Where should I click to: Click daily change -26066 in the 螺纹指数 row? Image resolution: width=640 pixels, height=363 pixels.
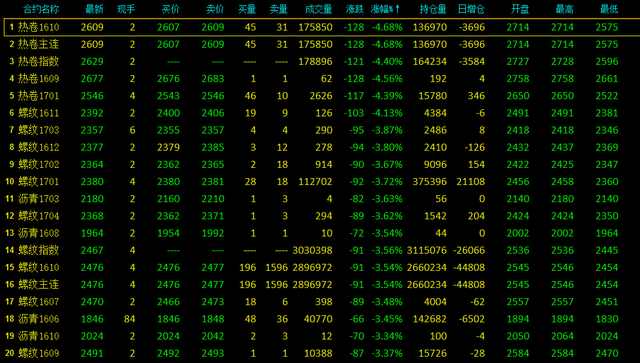469,250
